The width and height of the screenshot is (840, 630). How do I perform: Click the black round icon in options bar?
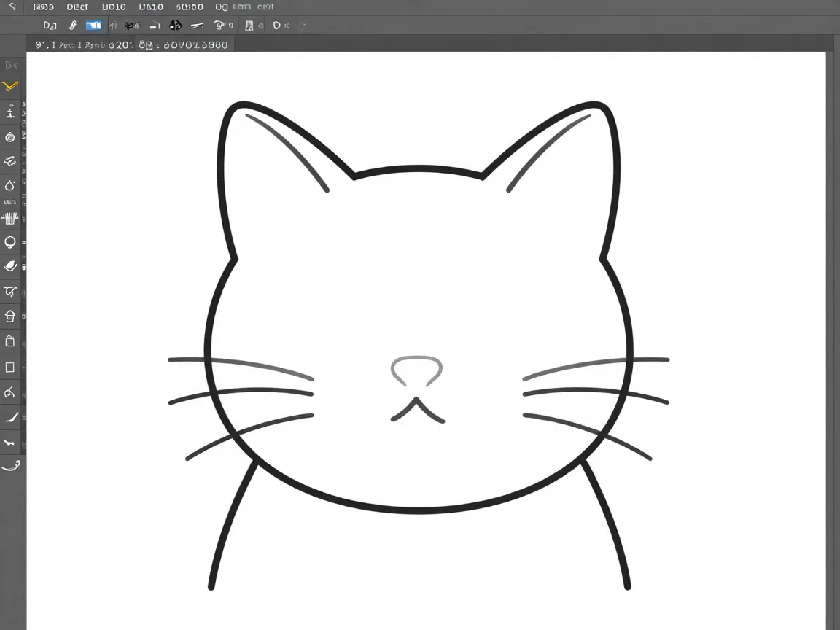175,26
